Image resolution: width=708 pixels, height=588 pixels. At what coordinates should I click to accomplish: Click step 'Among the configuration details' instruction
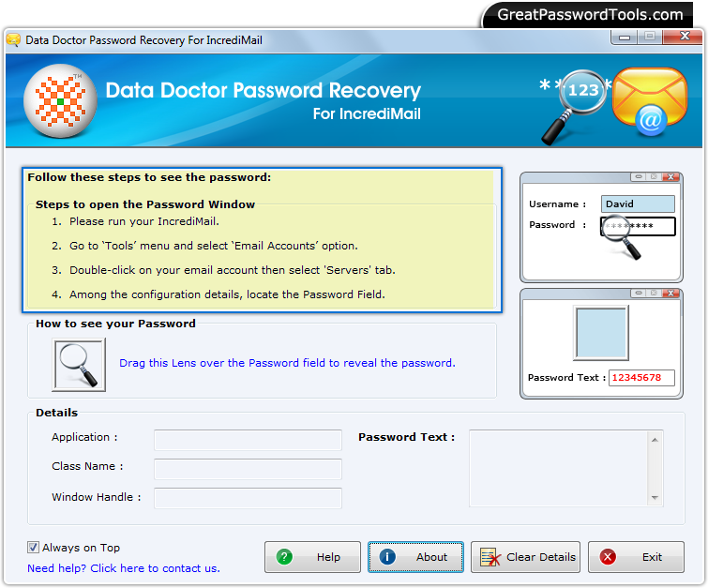(227, 294)
